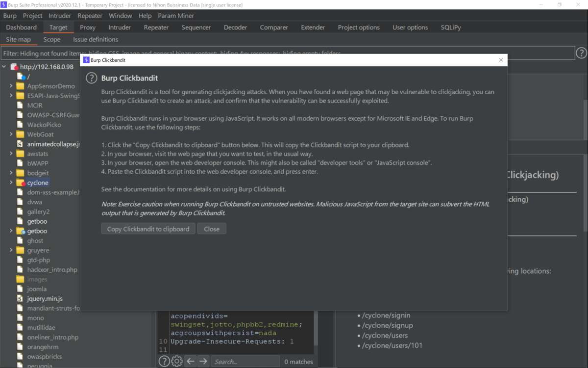The height and width of the screenshot is (368, 588).
Task: Select the orangehrm tree item
Action: click(x=42, y=347)
